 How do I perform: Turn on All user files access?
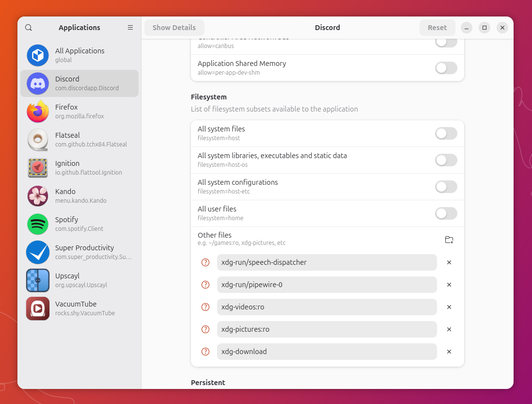click(446, 213)
